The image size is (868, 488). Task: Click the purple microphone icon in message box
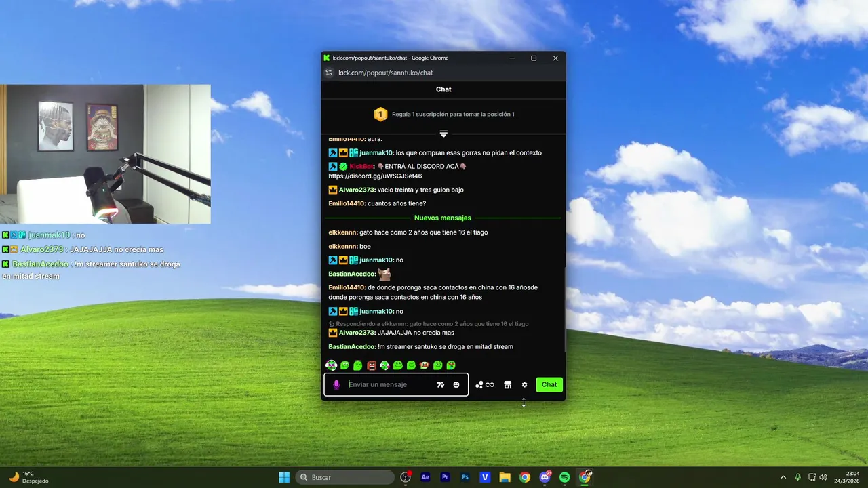click(x=336, y=385)
